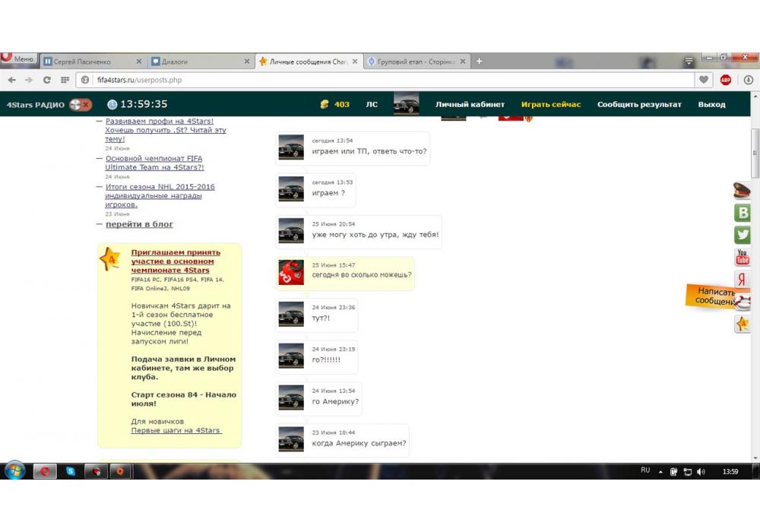Toggle the 4Stars radio switch
This screenshot has height=532, width=760.
[x=81, y=105]
